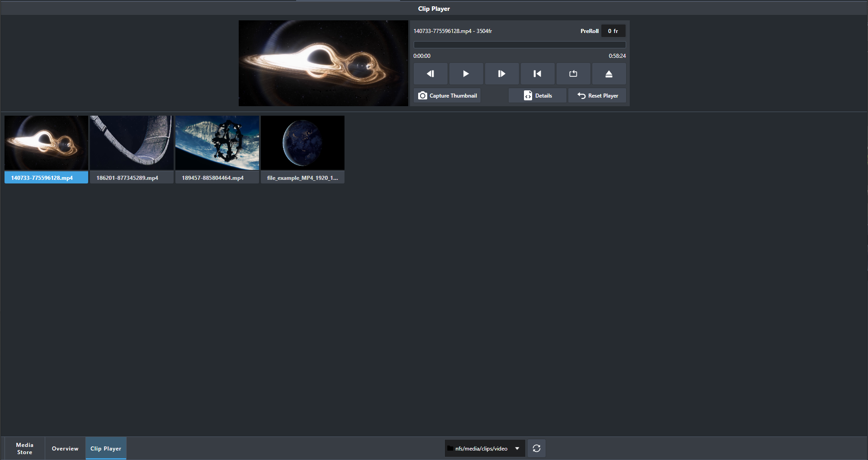
Task: Select file_example_MP4_1920 clip thumbnail
Action: [x=302, y=143]
